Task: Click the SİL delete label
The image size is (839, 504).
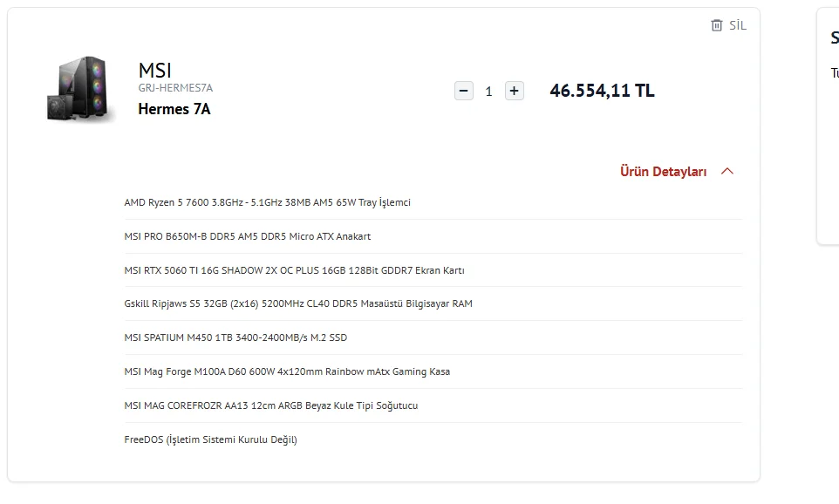Action: click(x=737, y=25)
